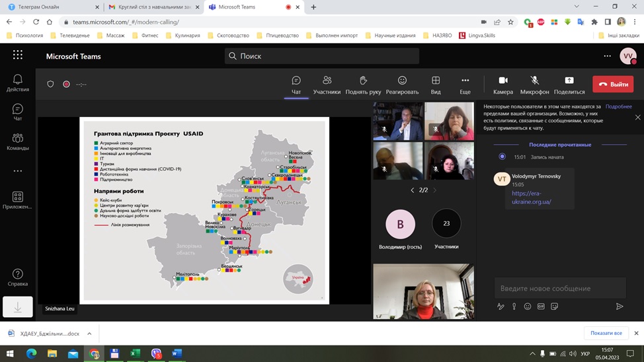The image size is (644, 362).
Task: Go to next participant page
Action: pos(434,190)
